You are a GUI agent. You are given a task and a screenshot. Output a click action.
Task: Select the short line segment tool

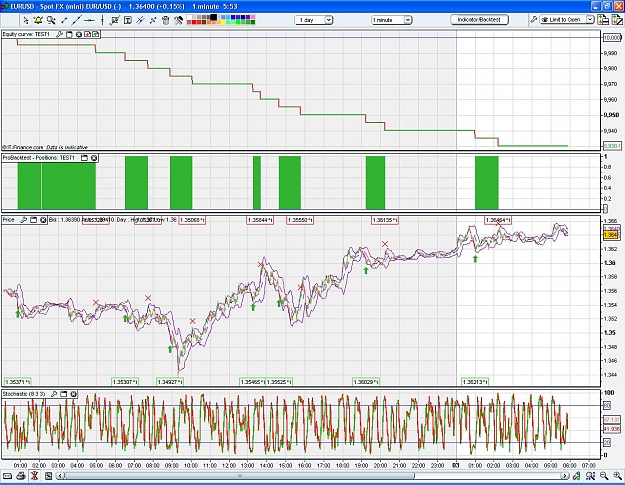click(64, 20)
